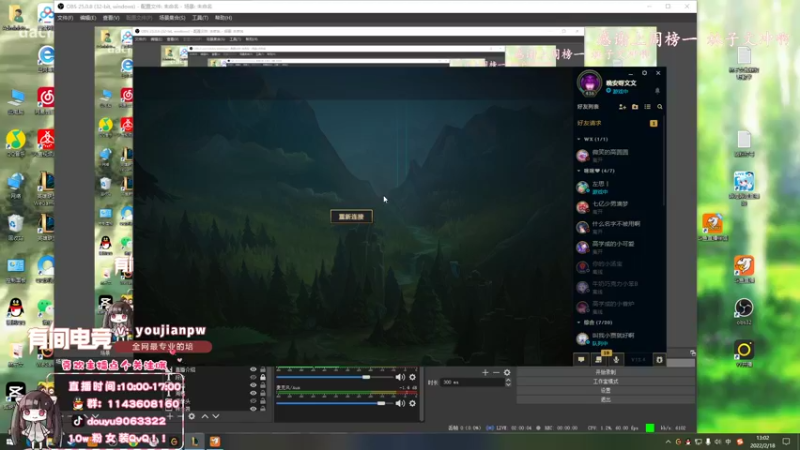Open the sources panel gear properties icon
This screenshot has width=800, height=450.
(191, 416)
